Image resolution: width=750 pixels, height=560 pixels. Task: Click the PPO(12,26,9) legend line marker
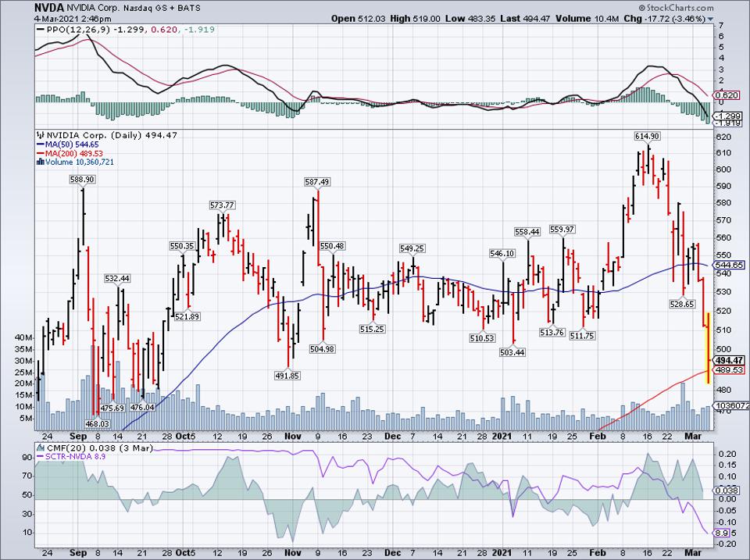point(40,27)
